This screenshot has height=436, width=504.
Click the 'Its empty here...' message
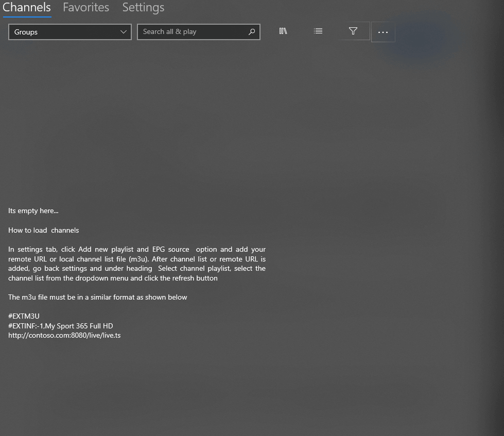(33, 211)
